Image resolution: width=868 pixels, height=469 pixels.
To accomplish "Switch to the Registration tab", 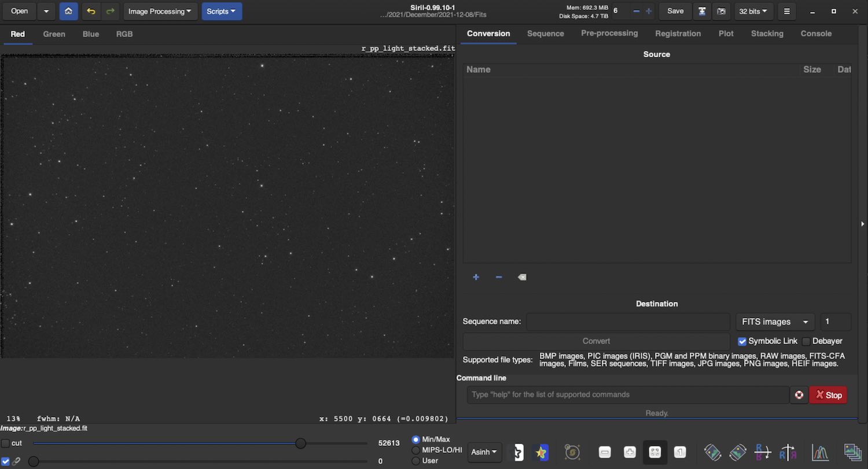I will [678, 34].
